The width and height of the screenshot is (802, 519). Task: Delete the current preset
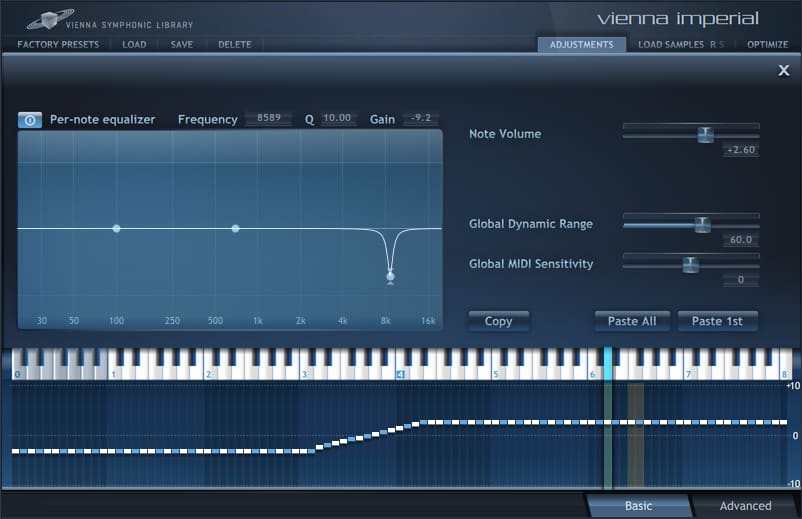coord(235,45)
